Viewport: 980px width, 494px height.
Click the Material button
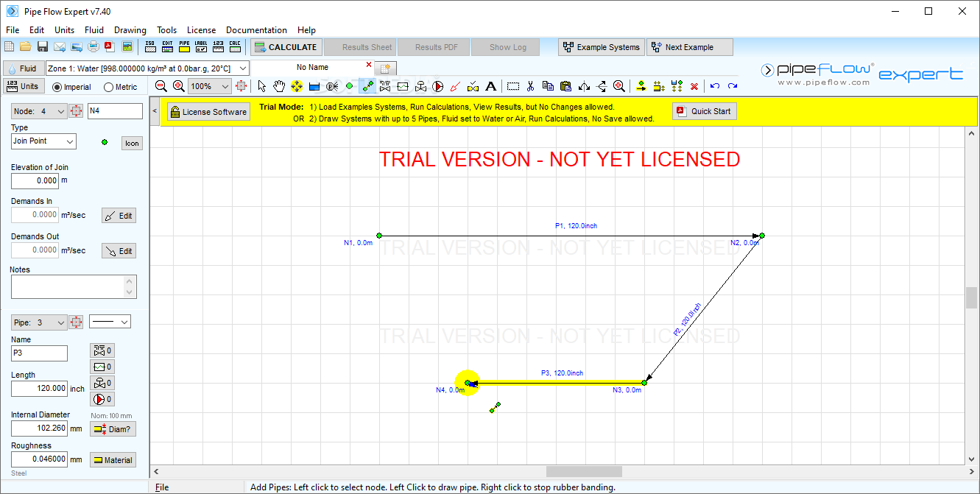(x=113, y=460)
